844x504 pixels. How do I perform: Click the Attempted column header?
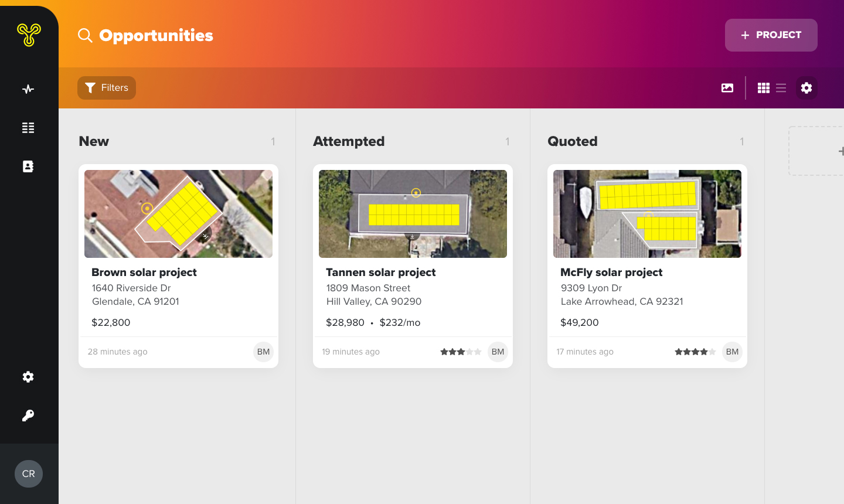click(349, 141)
